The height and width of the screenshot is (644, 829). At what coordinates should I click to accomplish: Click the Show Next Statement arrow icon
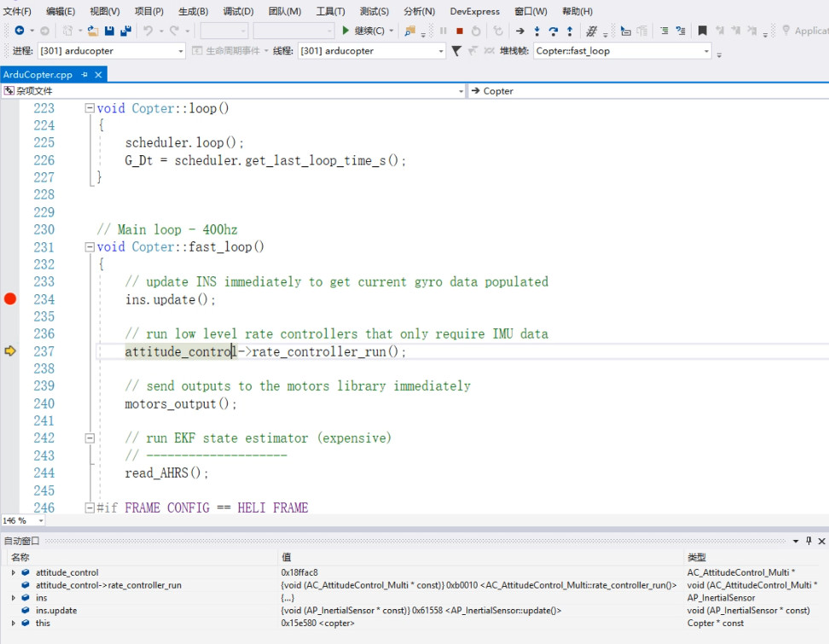coord(520,31)
